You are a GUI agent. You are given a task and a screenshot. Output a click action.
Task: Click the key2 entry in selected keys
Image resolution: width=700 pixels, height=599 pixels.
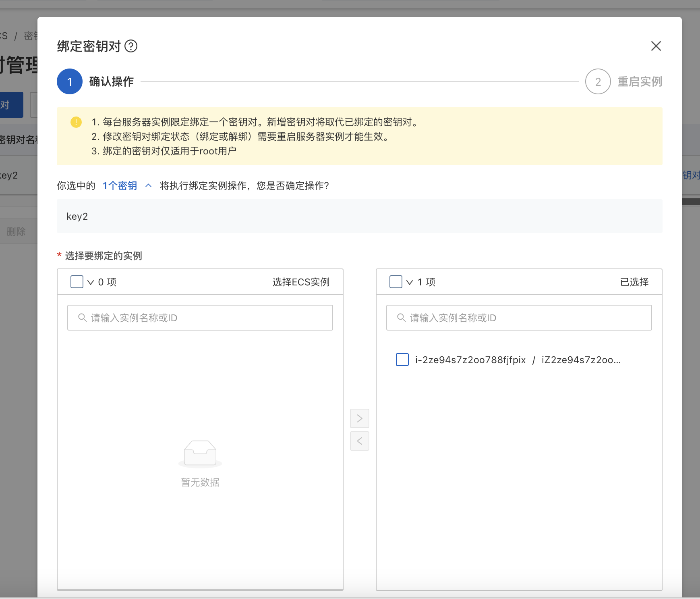tap(77, 216)
